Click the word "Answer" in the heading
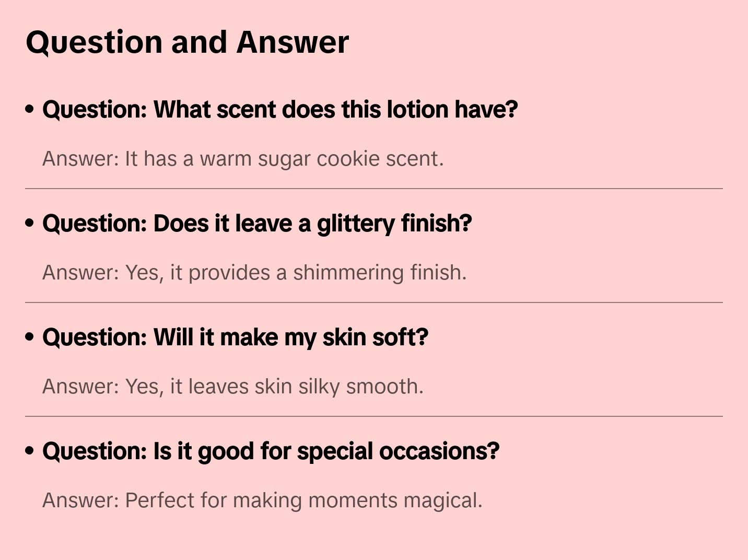748x560 pixels. click(x=293, y=42)
